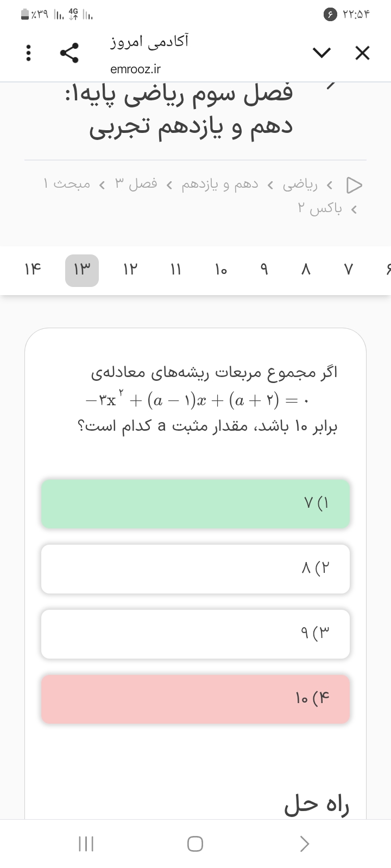Go to question tab ۱۴
The height and width of the screenshot is (868, 391).
(x=33, y=270)
